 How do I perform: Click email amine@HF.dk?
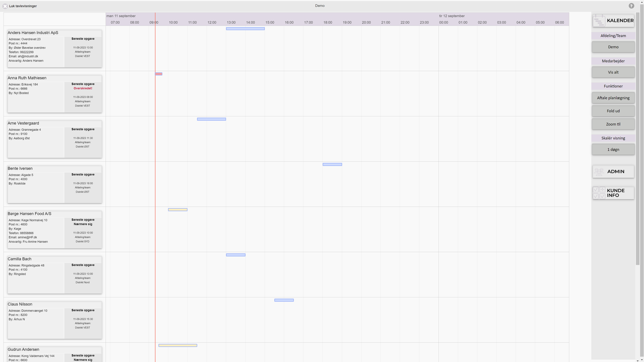pyautogui.click(x=27, y=237)
